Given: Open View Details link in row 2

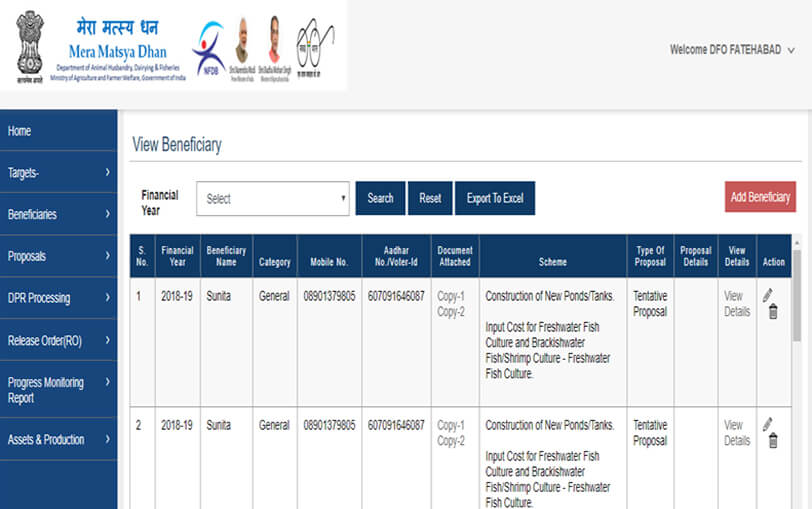Looking at the screenshot, I should coord(736,432).
